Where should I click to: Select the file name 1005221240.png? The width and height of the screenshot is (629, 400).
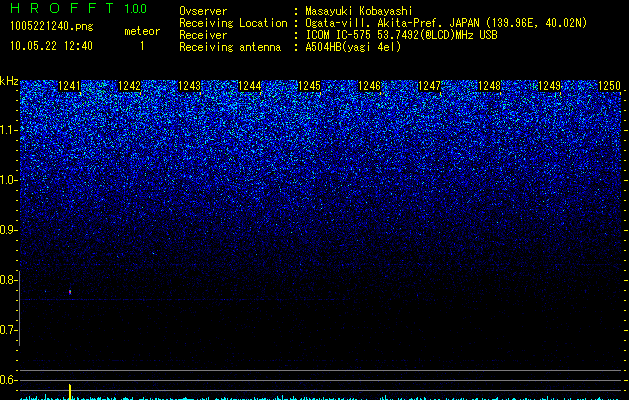tap(52, 26)
